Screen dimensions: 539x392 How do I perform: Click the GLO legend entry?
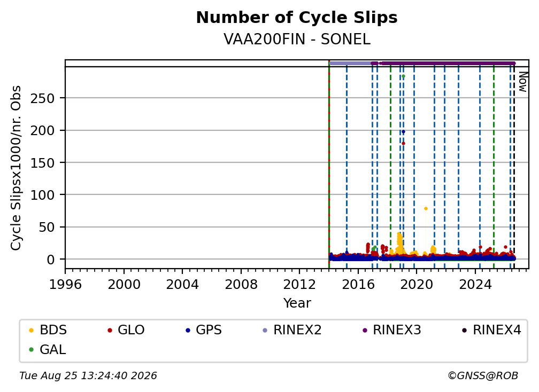pos(126,330)
